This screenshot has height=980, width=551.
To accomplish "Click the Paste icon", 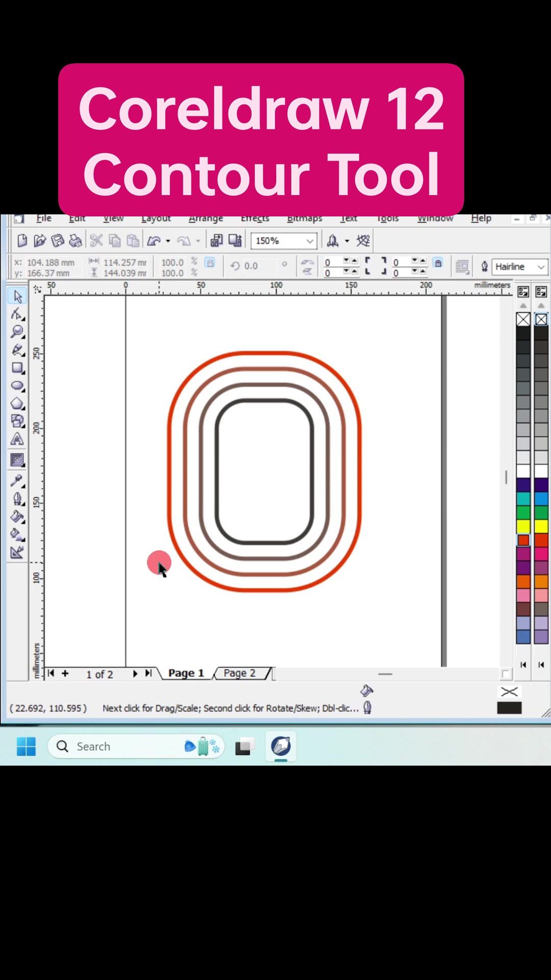I will pos(133,240).
